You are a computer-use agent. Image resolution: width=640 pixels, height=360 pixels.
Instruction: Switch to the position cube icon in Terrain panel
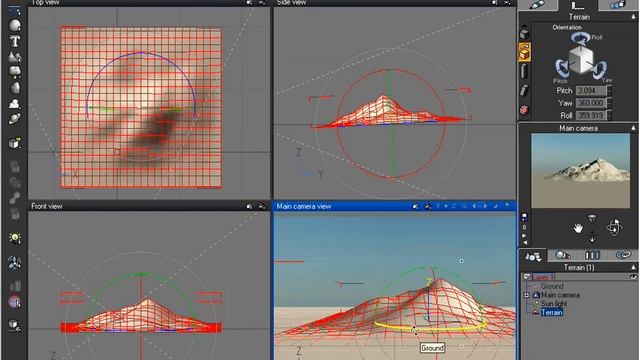524,33
